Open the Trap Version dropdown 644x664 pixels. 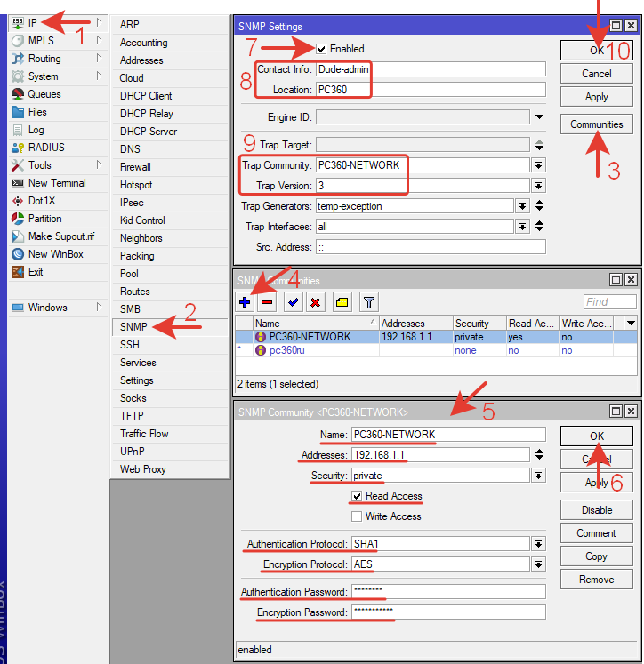(x=538, y=186)
